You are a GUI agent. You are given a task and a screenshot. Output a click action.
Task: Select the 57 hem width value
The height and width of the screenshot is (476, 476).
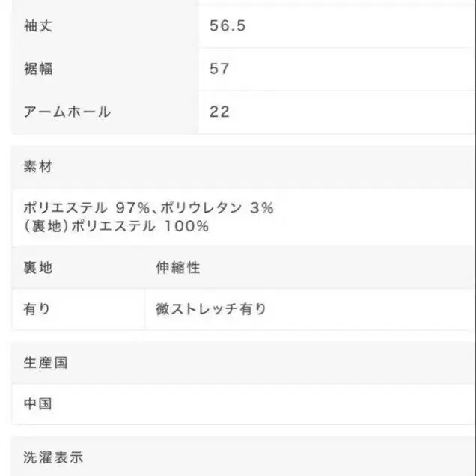219,69
